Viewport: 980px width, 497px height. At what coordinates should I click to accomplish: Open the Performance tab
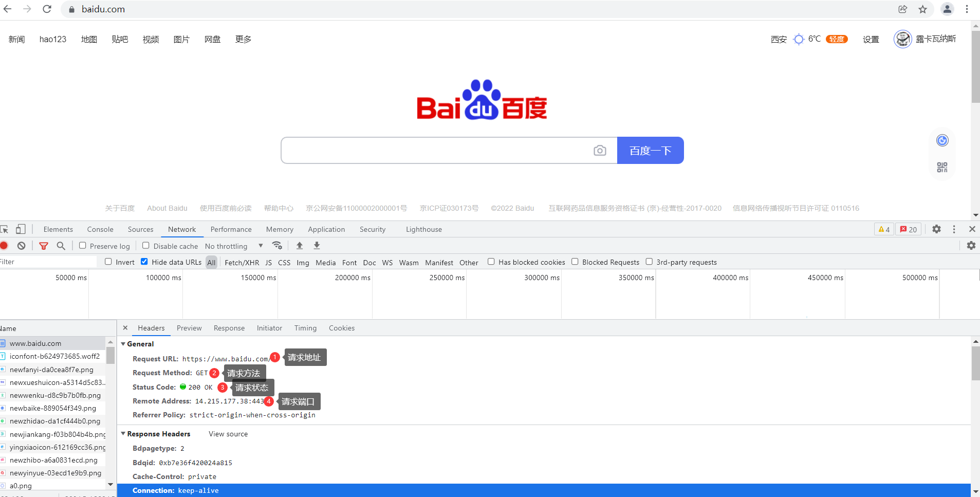point(231,229)
